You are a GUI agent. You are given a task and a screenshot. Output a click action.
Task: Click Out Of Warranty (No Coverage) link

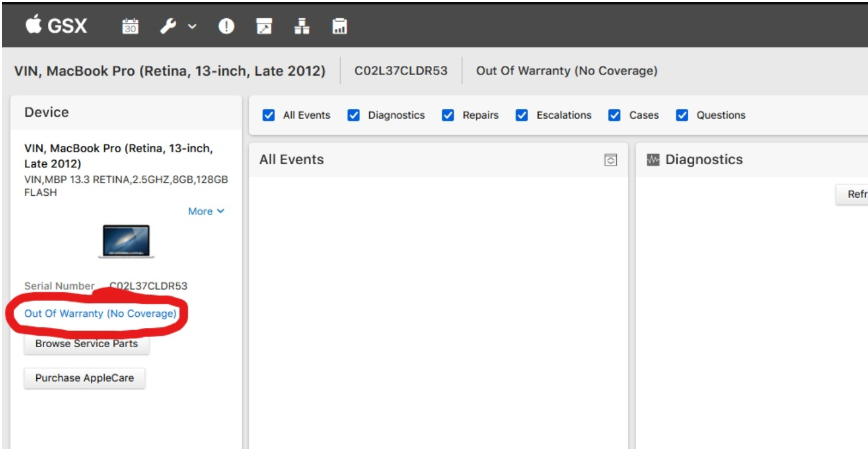point(100,314)
